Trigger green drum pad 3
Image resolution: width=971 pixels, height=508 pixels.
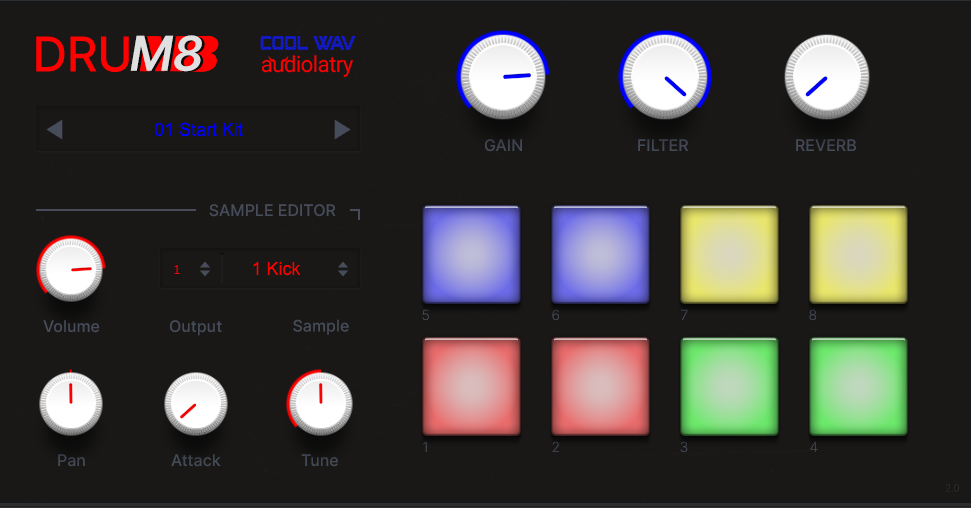(729, 387)
